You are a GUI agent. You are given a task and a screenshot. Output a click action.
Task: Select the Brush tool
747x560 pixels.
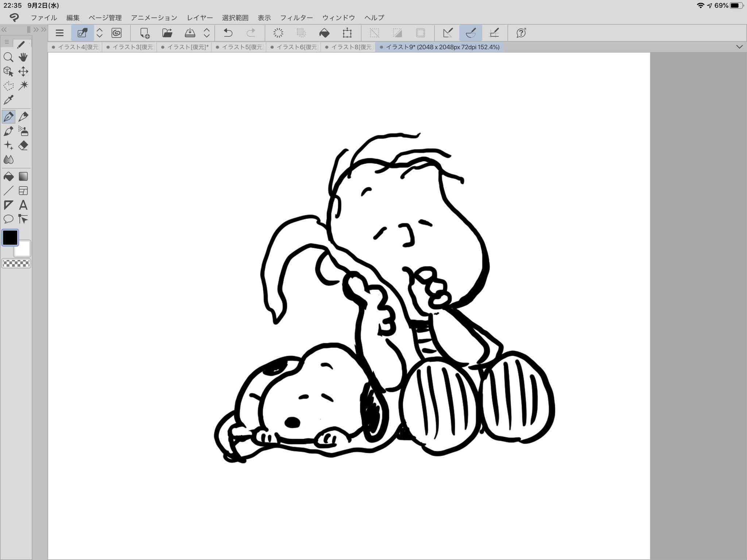[x=8, y=131]
